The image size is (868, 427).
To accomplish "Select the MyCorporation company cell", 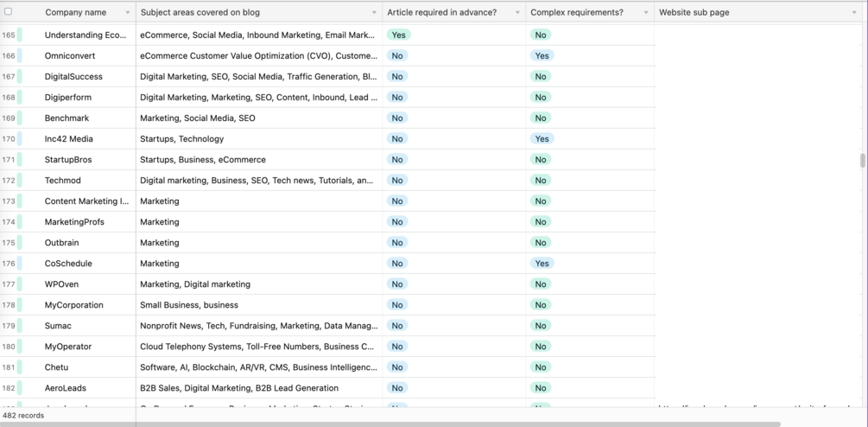I will [x=79, y=304].
